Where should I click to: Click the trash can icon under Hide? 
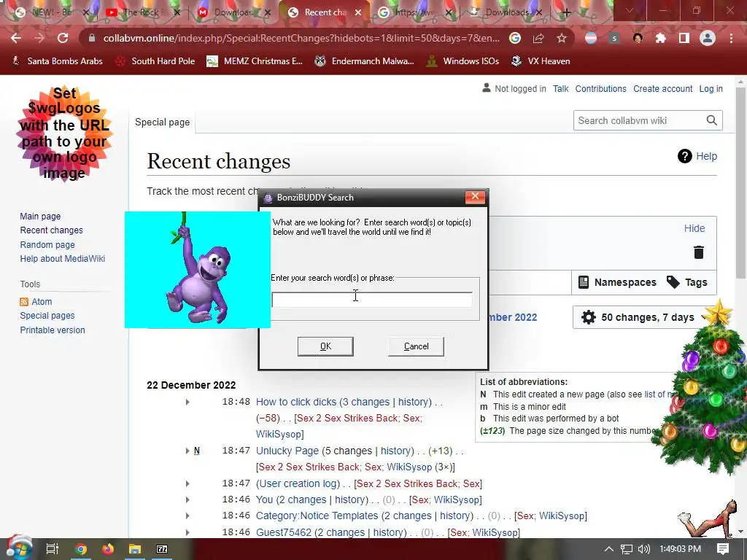pyautogui.click(x=698, y=252)
